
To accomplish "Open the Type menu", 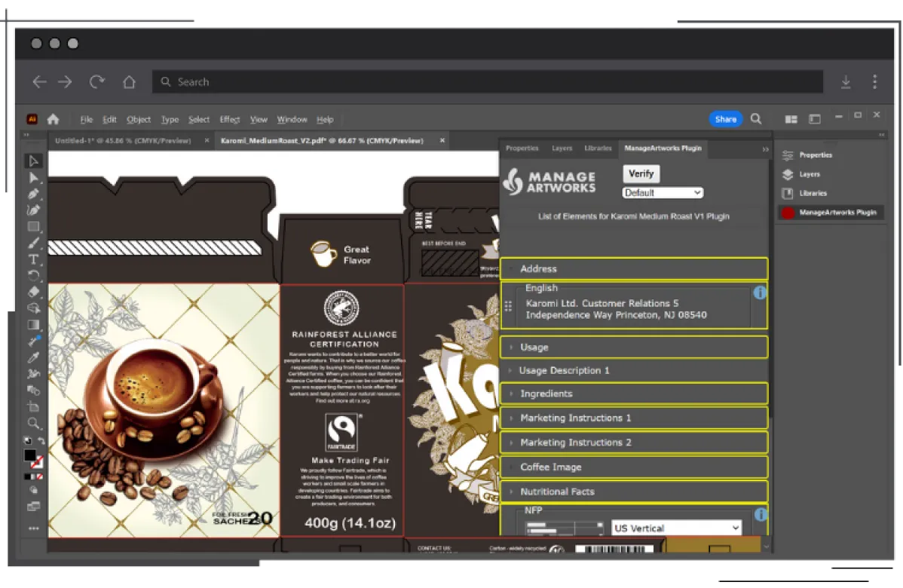I will click(x=170, y=119).
